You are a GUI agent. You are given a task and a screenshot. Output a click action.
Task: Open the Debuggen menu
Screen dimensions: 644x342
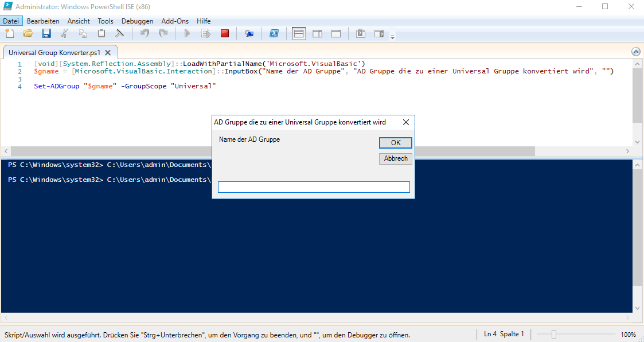coord(137,21)
